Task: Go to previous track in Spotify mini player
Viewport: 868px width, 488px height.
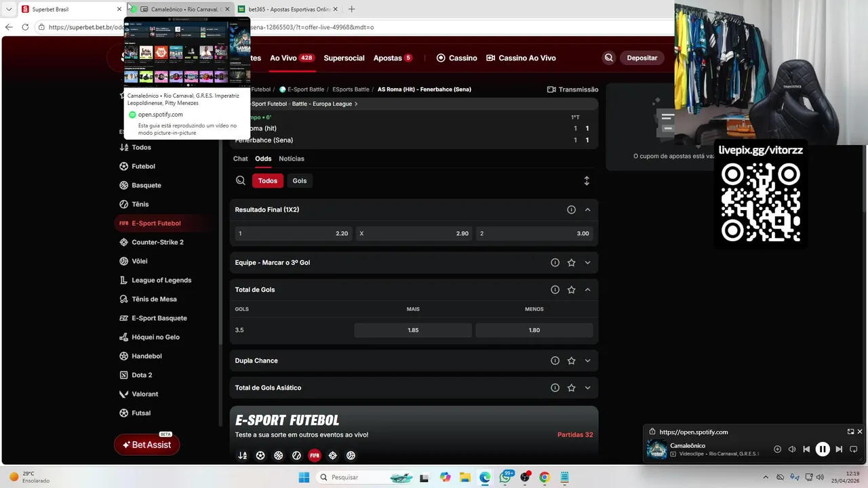Action: 806,449
